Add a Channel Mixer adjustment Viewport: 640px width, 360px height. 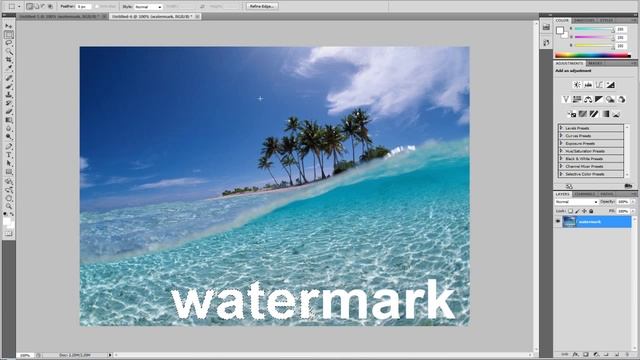(621, 99)
